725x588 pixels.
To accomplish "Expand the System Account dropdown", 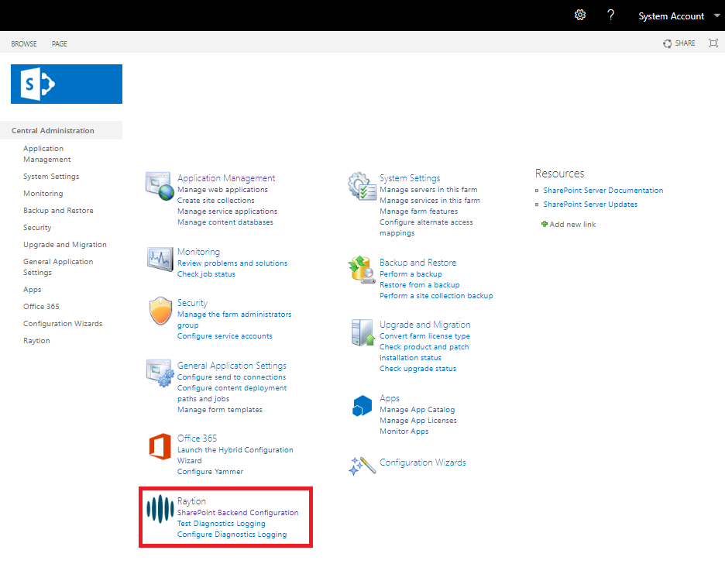I will pyautogui.click(x=716, y=16).
